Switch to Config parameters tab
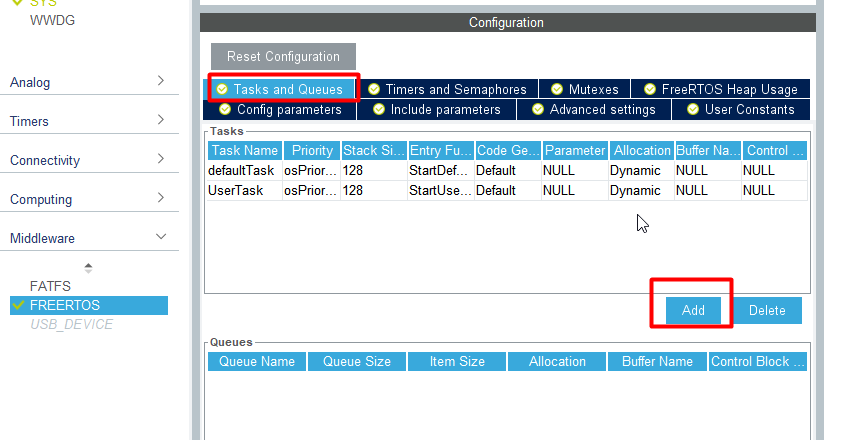This screenshot has width=868, height=440. point(280,110)
